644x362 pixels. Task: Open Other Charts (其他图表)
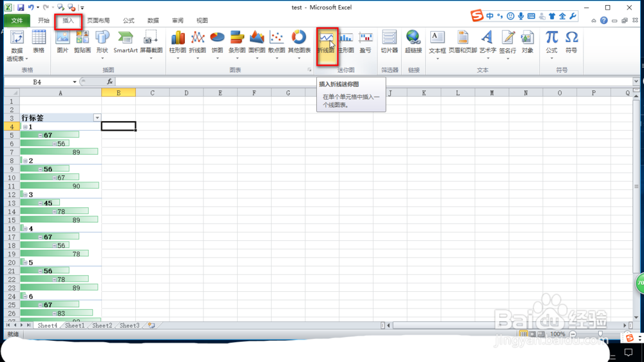[x=299, y=44]
